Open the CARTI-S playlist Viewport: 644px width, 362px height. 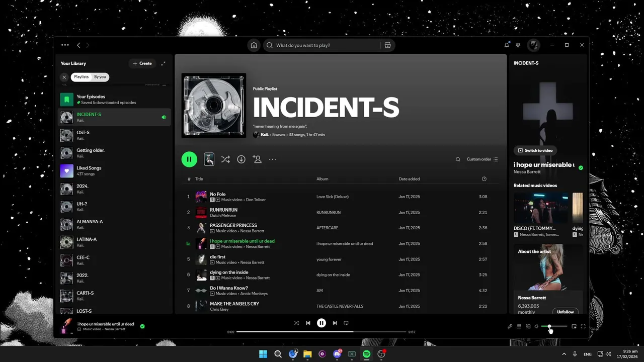pyautogui.click(x=114, y=296)
